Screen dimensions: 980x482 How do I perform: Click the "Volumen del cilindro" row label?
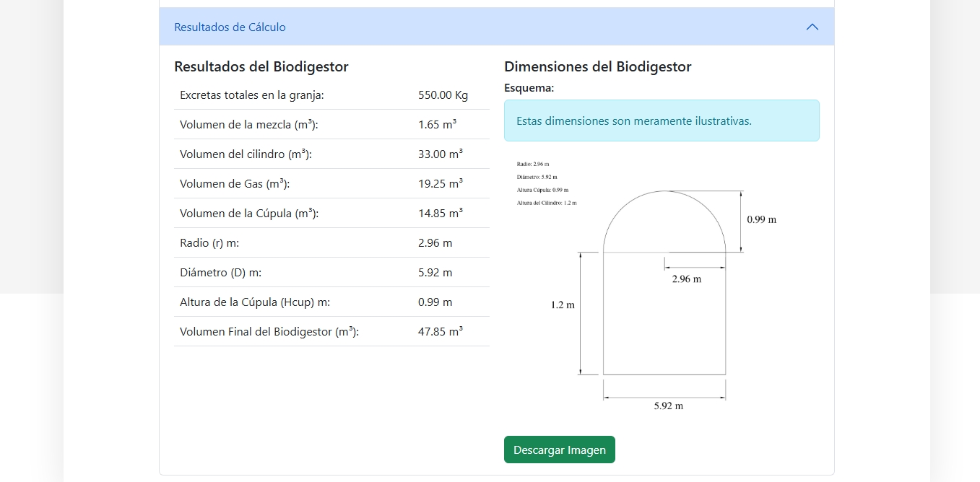[246, 154]
